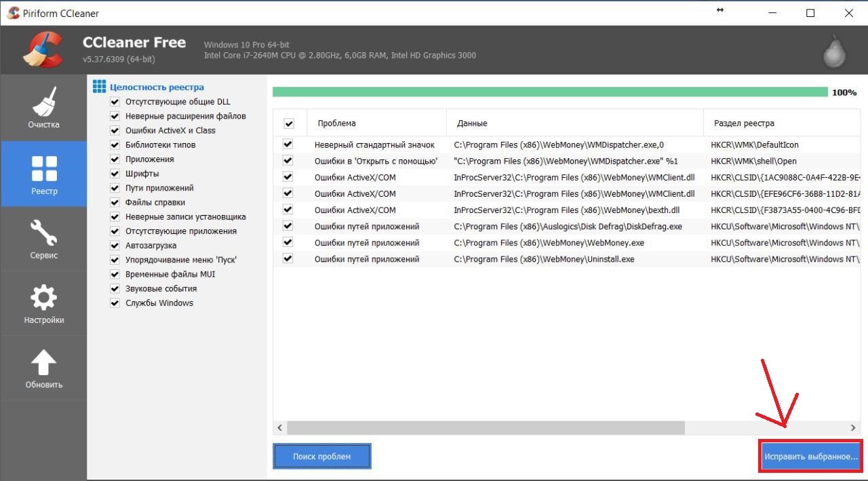Minimize the CCleaner window
Image resolution: width=868 pixels, height=481 pixels.
click(x=772, y=13)
